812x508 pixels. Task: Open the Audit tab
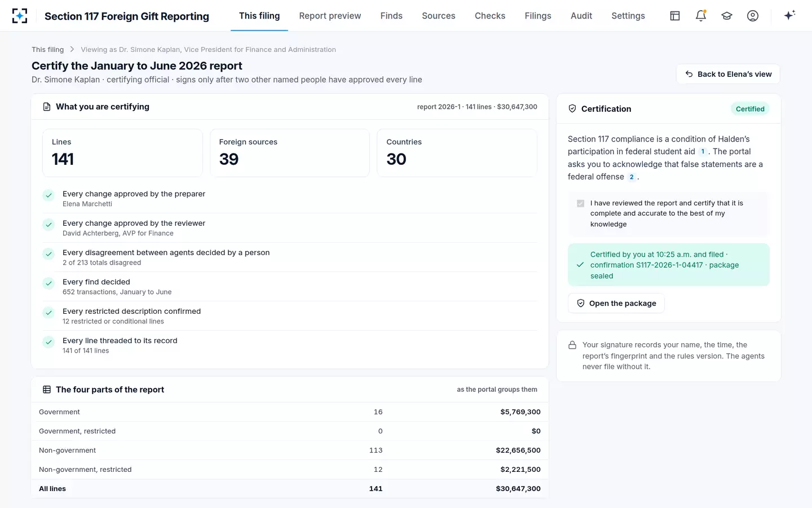(x=581, y=16)
